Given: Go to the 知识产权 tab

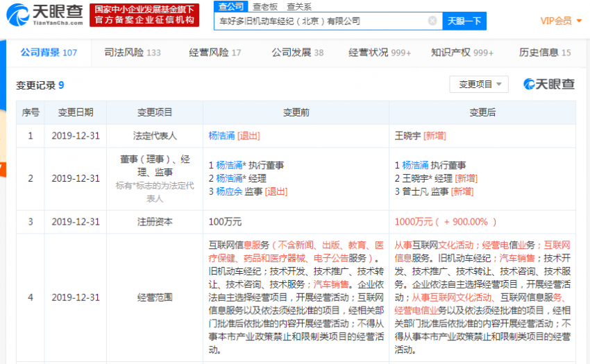Looking at the screenshot, I should pyautogui.click(x=462, y=53).
